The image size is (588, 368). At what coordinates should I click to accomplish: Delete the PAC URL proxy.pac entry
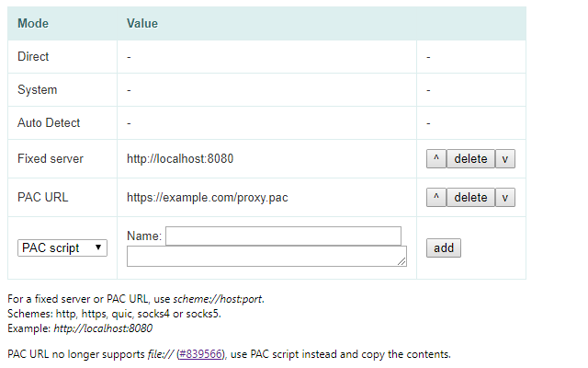pyautogui.click(x=470, y=197)
